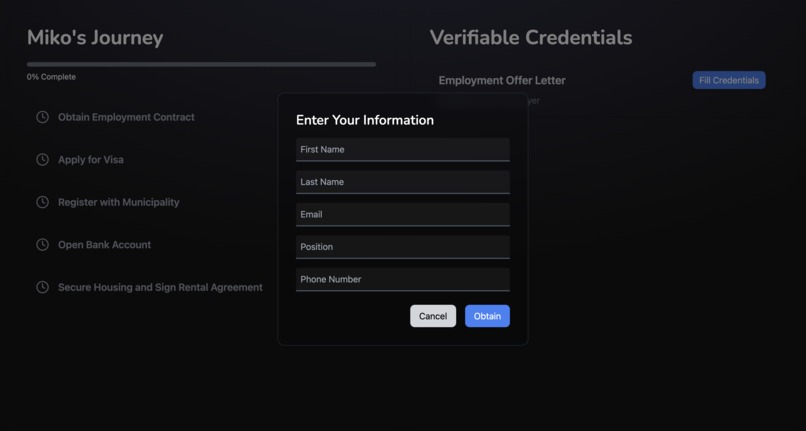Click the journey progress bar
Viewport: 806px width, 431px height.
(x=202, y=64)
